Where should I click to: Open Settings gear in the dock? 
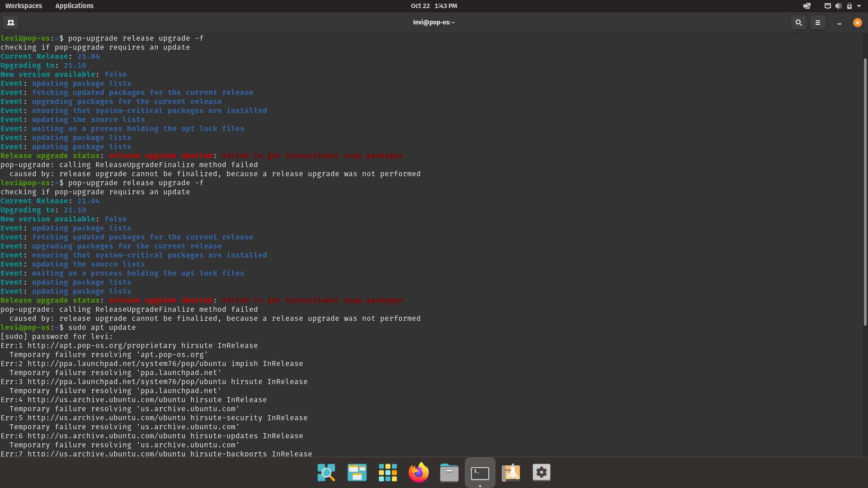[542, 473]
